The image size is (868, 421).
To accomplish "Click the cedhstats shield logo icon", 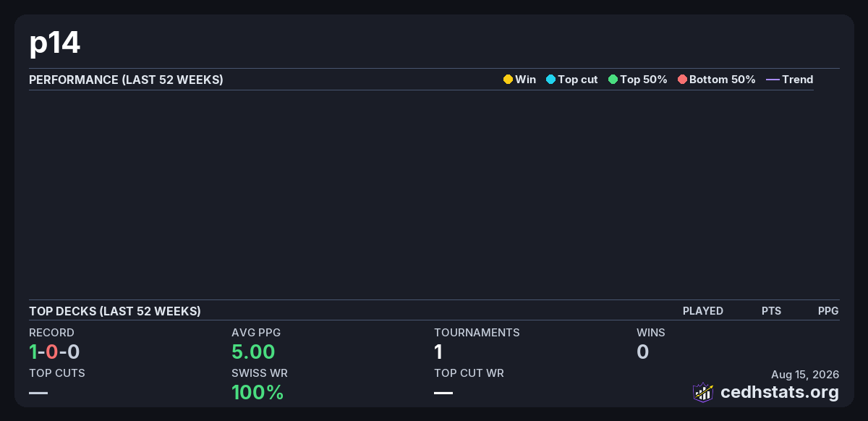I will [x=703, y=393].
